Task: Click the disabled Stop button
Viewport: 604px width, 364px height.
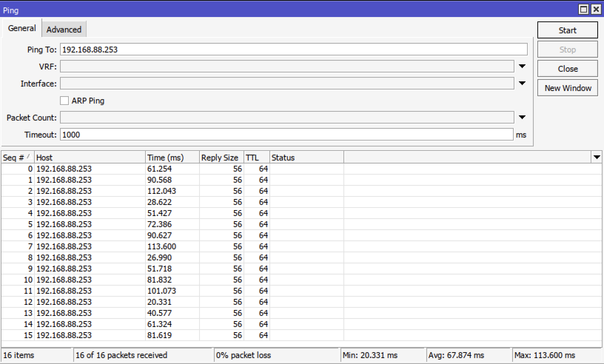Action: pyautogui.click(x=567, y=49)
